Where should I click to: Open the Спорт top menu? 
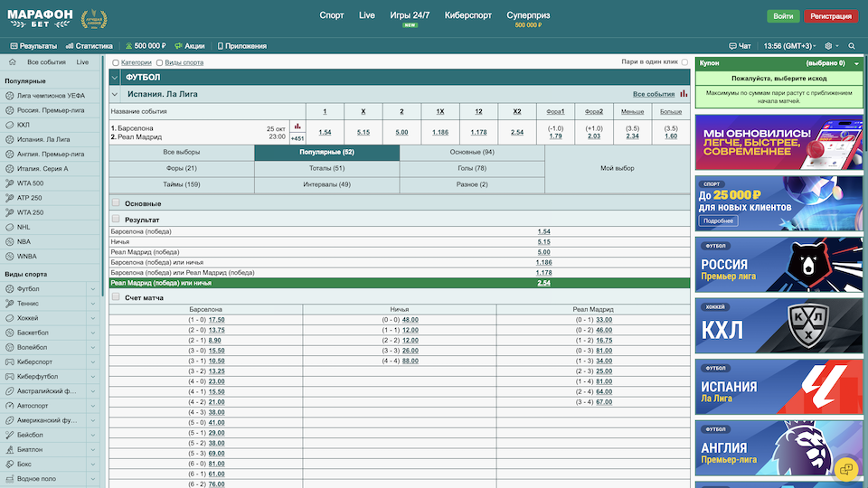point(332,15)
